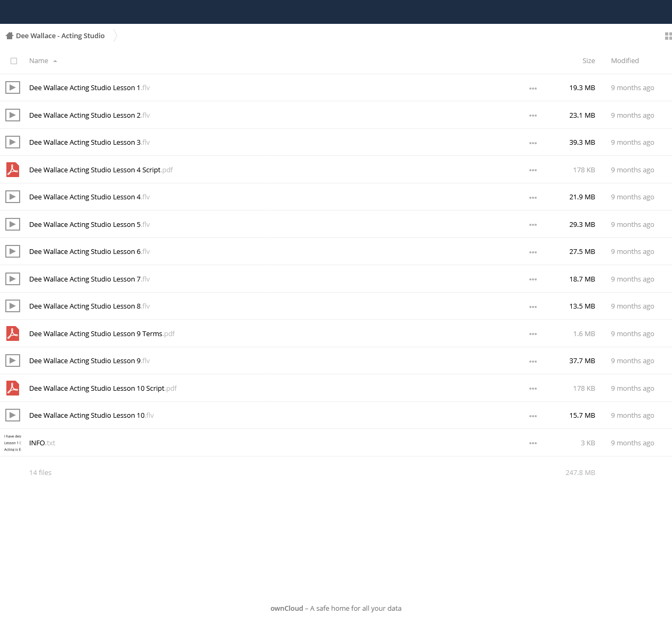Sort files by Size column header
This screenshot has width=672, height=624.
589,61
